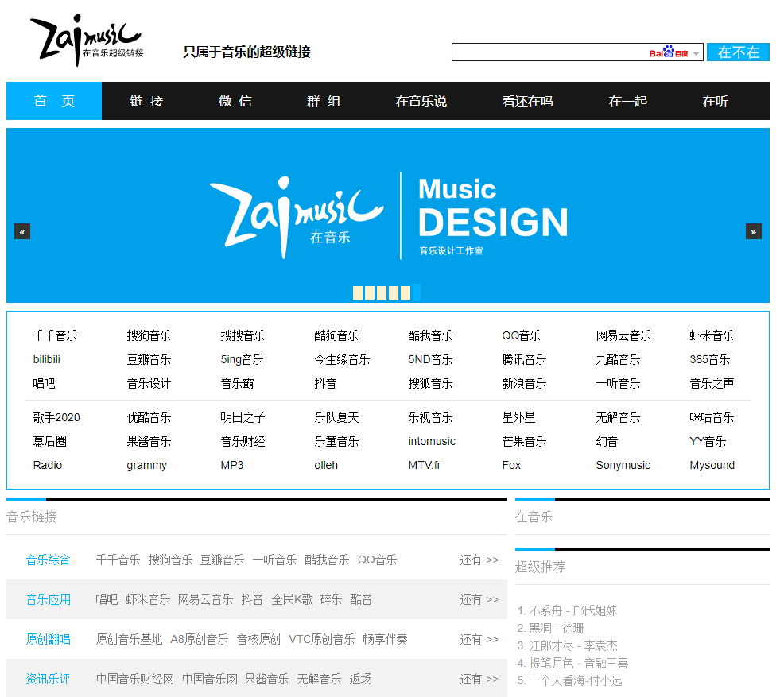784x697 pixels.
Task: Open the 首页 nav tab
Action: point(54,101)
